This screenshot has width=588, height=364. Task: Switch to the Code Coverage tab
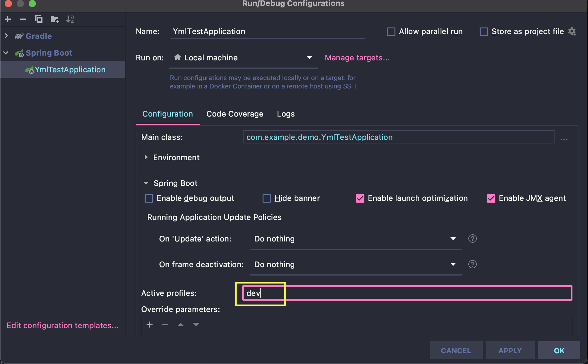point(235,114)
